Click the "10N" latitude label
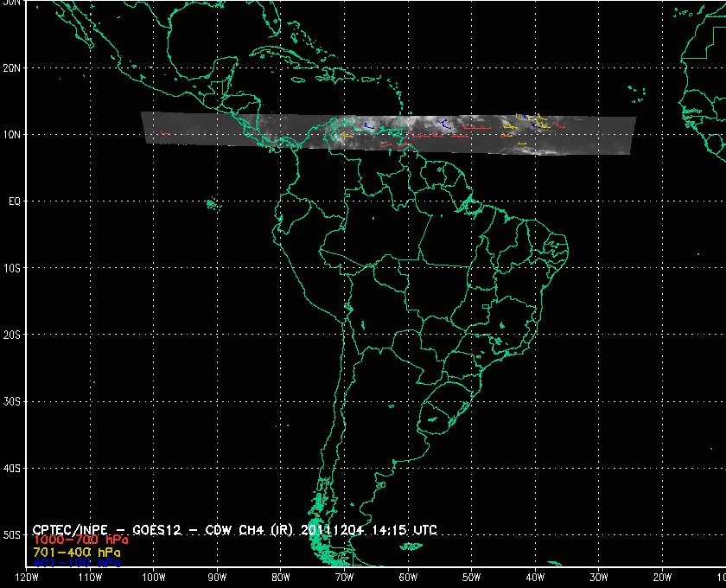 pos(11,134)
